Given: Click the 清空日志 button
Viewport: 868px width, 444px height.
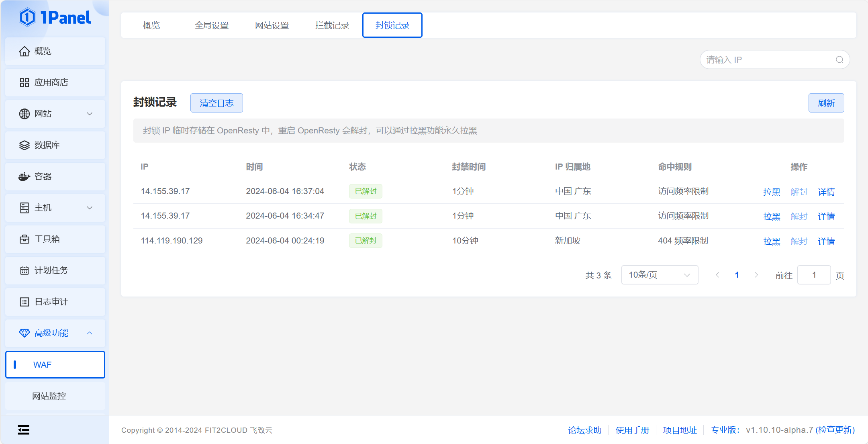Looking at the screenshot, I should pyautogui.click(x=216, y=103).
